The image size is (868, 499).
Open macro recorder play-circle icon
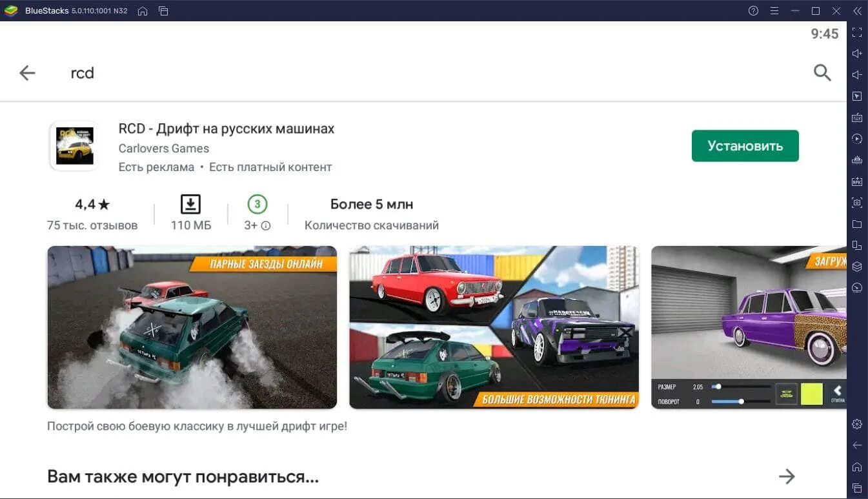(x=857, y=139)
